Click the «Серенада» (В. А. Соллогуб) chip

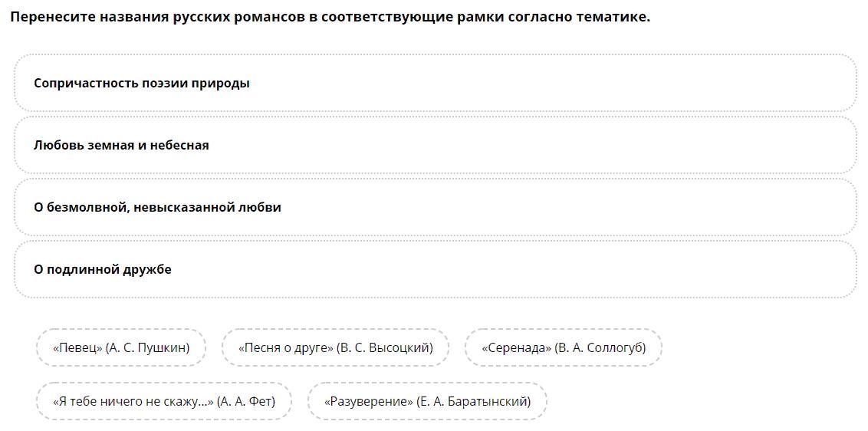point(564,347)
